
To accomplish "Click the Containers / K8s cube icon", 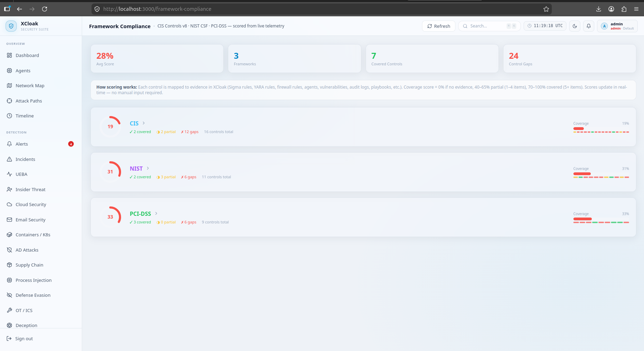I will [9, 235].
